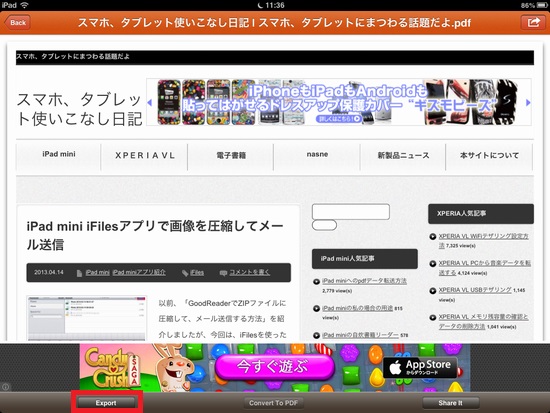Click the right arrow of banner carousel
550x413 pixels.
(528, 102)
